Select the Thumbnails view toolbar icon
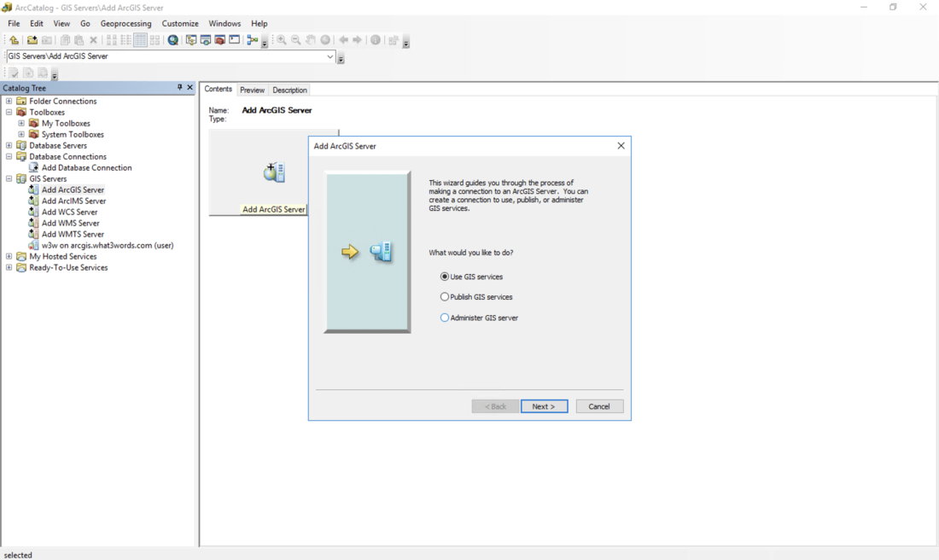This screenshot has height=560, width=939. point(155,40)
